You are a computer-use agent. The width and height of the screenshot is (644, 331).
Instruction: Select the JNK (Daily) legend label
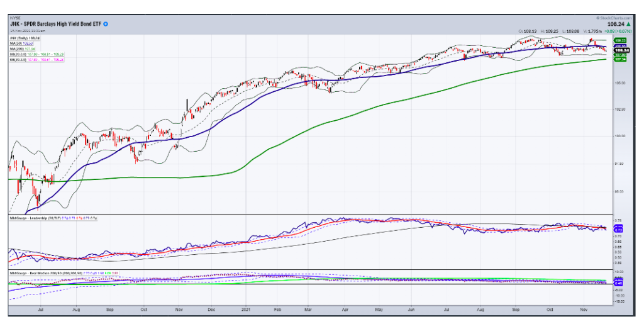[x=23, y=38]
